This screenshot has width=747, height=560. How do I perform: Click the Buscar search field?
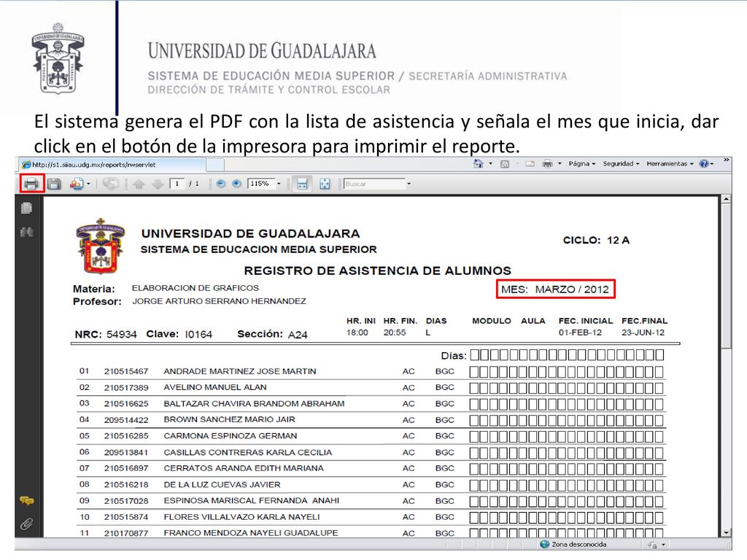[374, 184]
